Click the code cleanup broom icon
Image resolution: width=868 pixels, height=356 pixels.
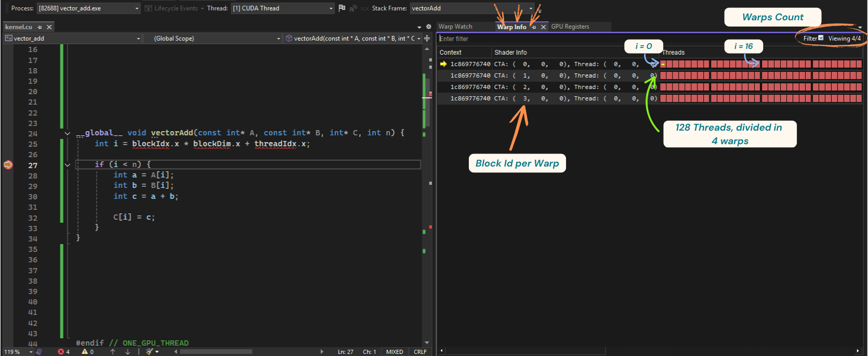150,352
